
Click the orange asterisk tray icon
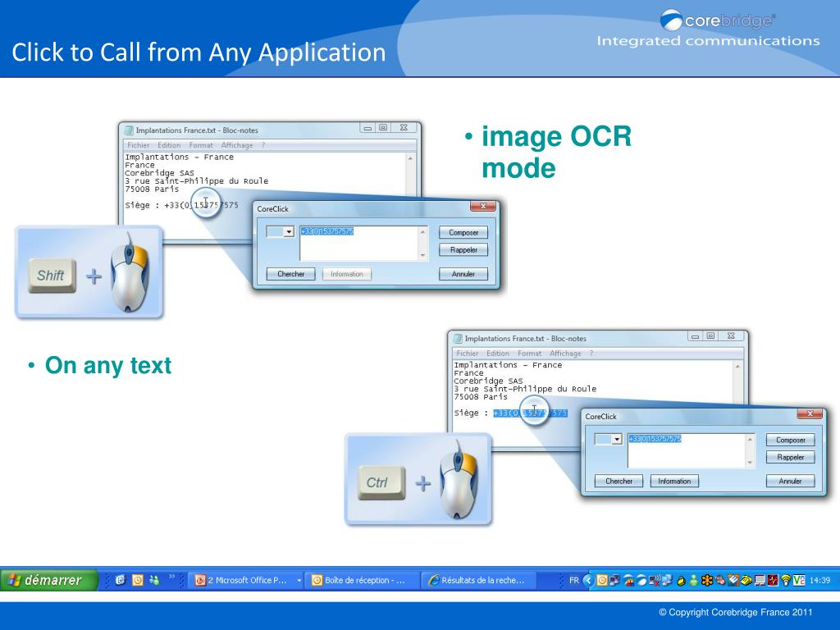click(x=706, y=580)
